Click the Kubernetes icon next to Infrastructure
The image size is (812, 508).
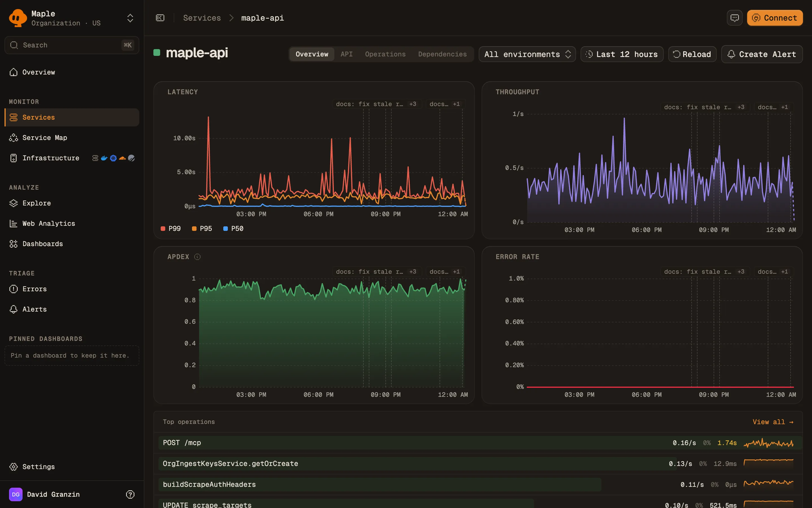(x=113, y=158)
